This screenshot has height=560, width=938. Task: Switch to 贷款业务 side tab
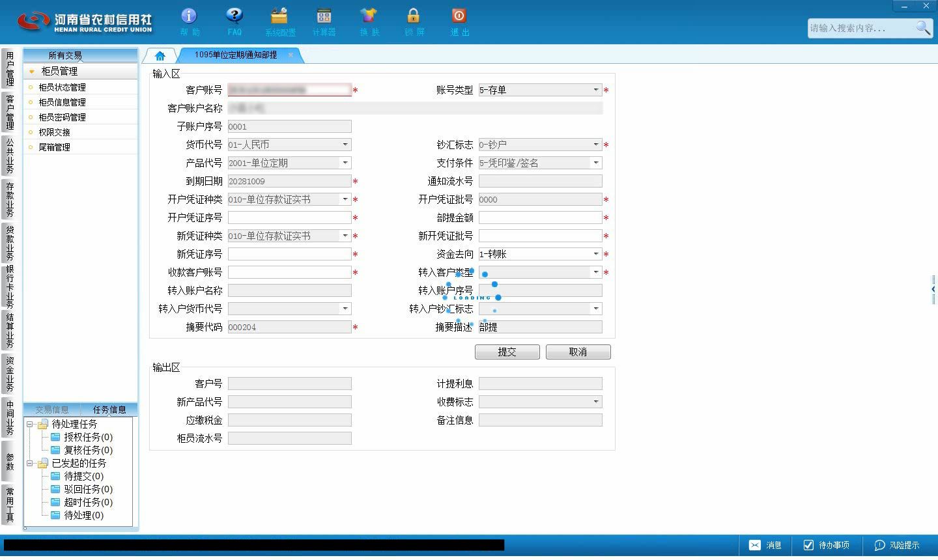click(x=10, y=242)
